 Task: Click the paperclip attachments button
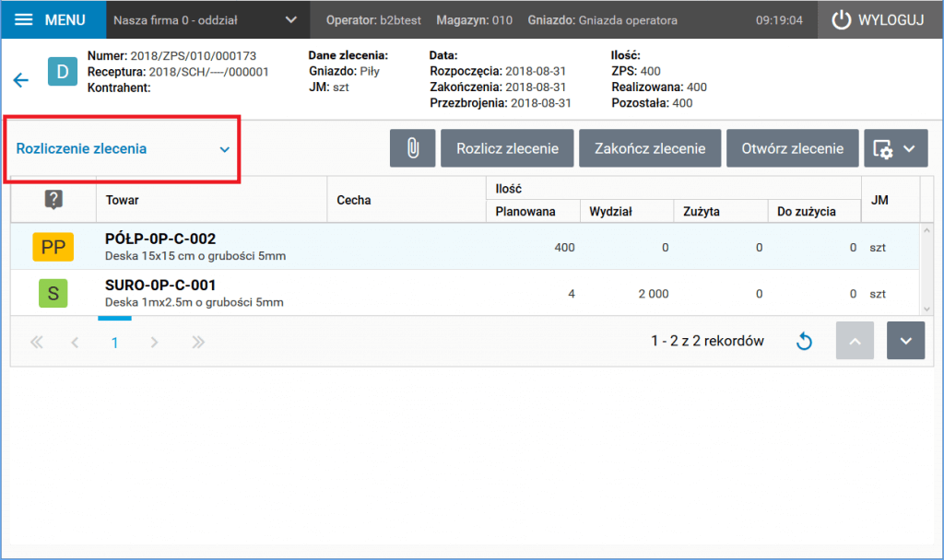(x=412, y=148)
